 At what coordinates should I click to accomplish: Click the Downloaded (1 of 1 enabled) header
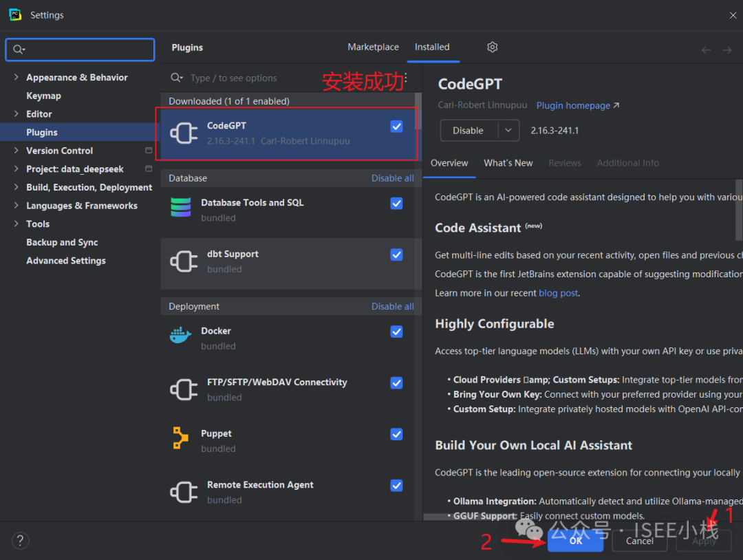(x=229, y=101)
